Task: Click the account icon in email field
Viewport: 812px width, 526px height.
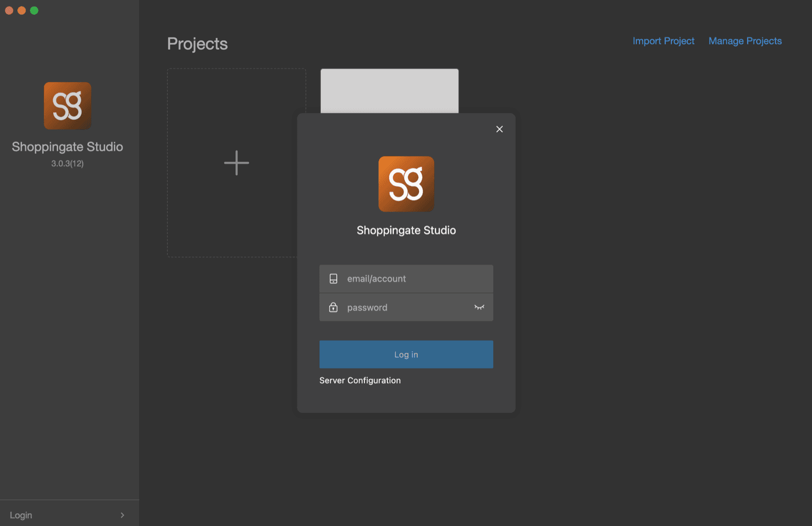Action: (333, 279)
